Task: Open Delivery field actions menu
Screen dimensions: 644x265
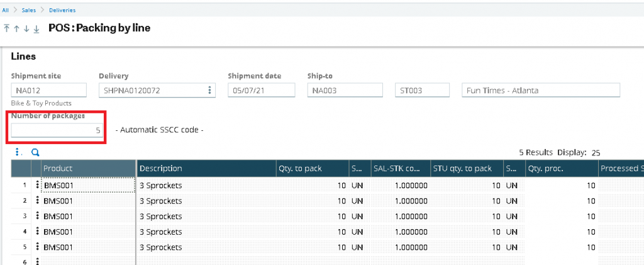Action: pyautogui.click(x=209, y=91)
